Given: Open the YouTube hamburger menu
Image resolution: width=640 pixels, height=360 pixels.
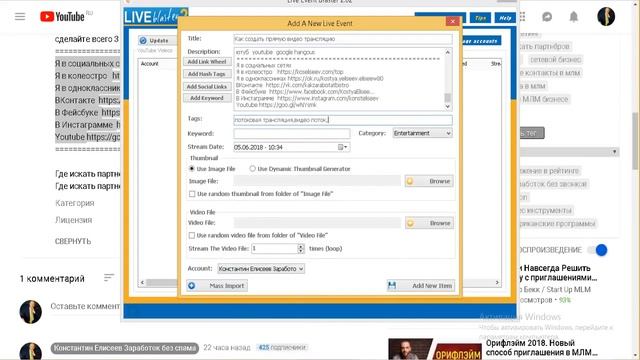Looking at the screenshot, I should pyautogui.click(x=20, y=17).
